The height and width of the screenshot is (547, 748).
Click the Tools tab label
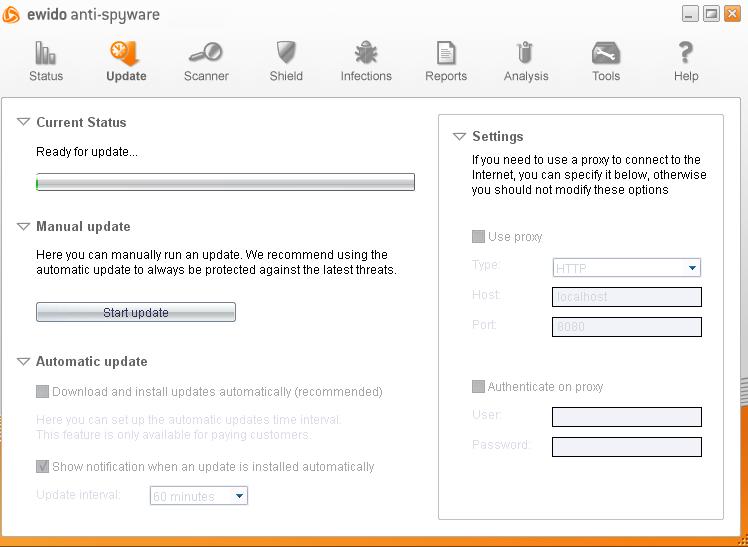point(606,76)
